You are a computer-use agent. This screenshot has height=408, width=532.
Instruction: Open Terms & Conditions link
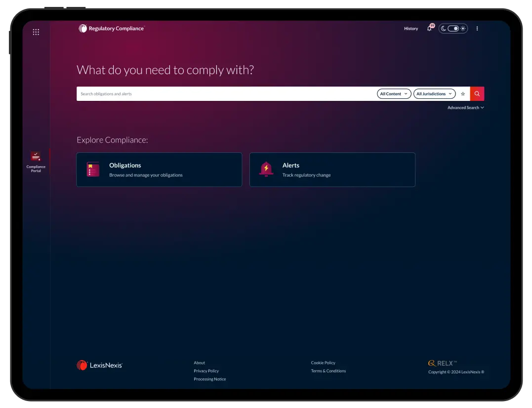click(x=328, y=371)
